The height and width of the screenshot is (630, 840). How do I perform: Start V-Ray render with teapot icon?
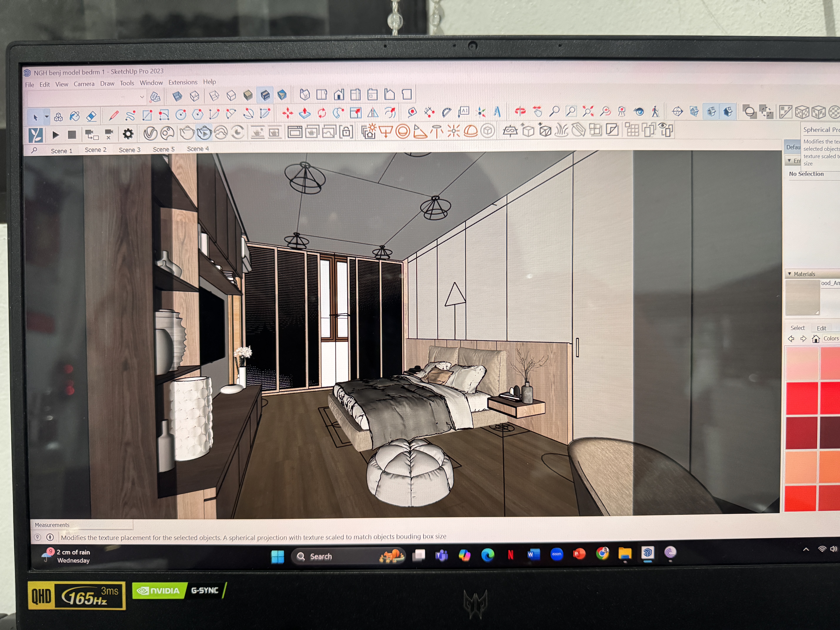pyautogui.click(x=187, y=133)
